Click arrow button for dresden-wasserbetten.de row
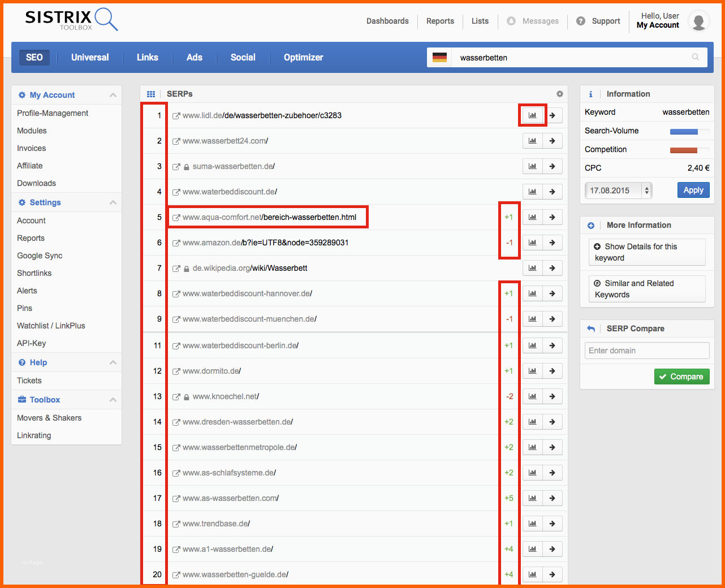Viewport: 725px width, 588px height. click(x=553, y=422)
